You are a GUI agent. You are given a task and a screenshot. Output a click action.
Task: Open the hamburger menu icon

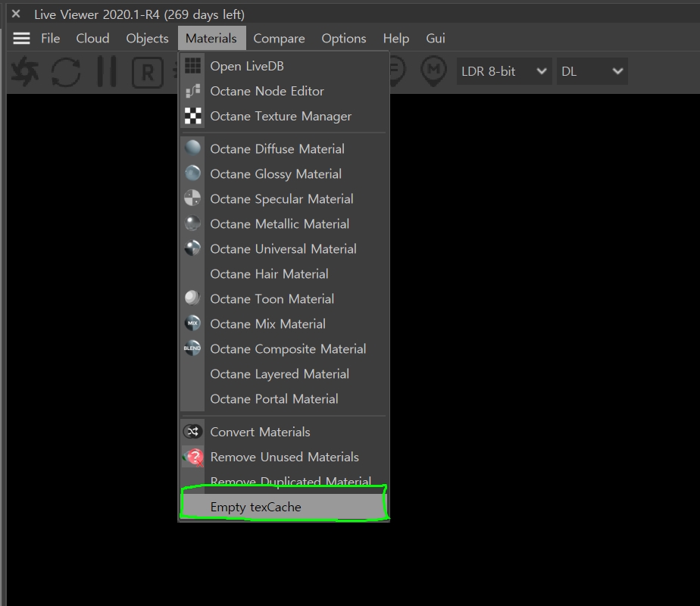pos(21,39)
